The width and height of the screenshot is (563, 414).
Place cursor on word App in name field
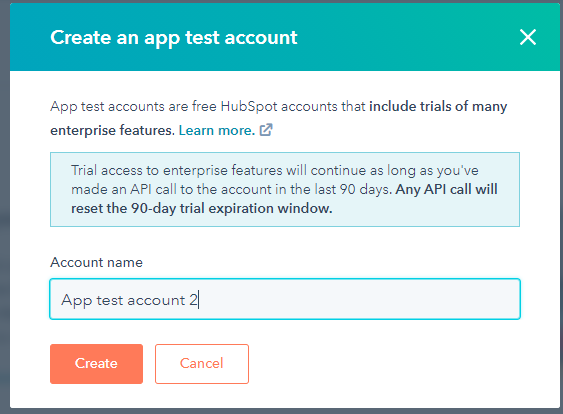76,300
